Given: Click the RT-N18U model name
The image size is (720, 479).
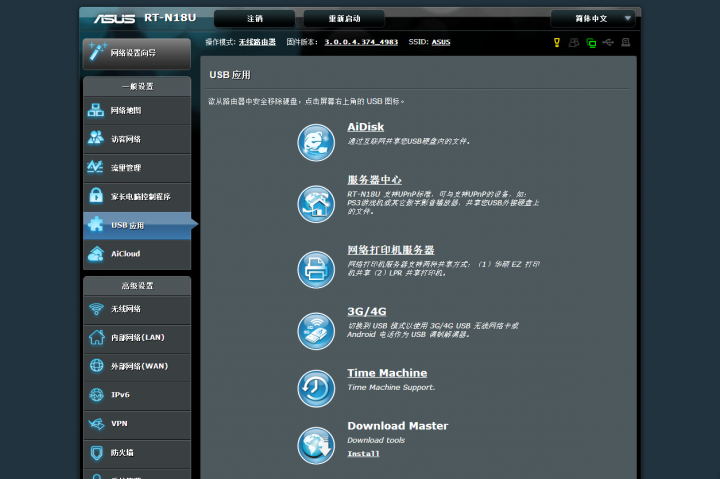Looking at the screenshot, I should 170,18.
